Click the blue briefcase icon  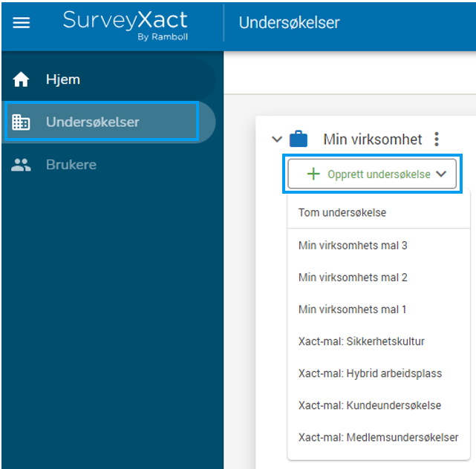tap(299, 139)
